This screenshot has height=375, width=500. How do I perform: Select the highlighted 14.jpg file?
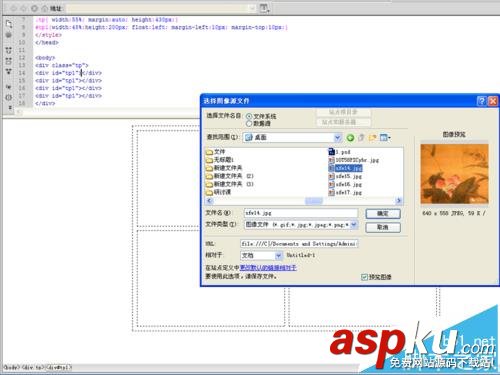(x=345, y=168)
